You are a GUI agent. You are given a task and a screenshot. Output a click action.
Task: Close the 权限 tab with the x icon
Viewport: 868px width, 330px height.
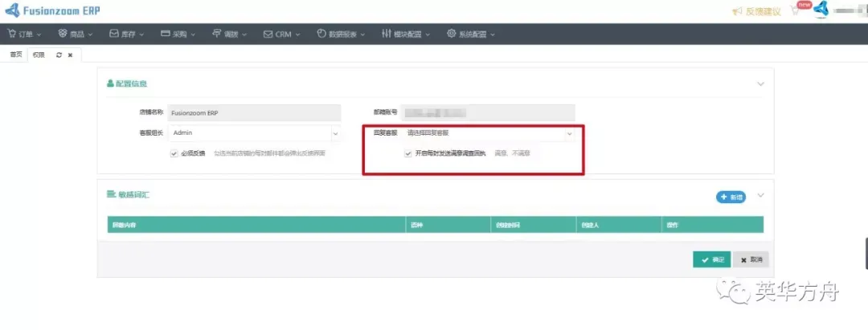pos(70,55)
